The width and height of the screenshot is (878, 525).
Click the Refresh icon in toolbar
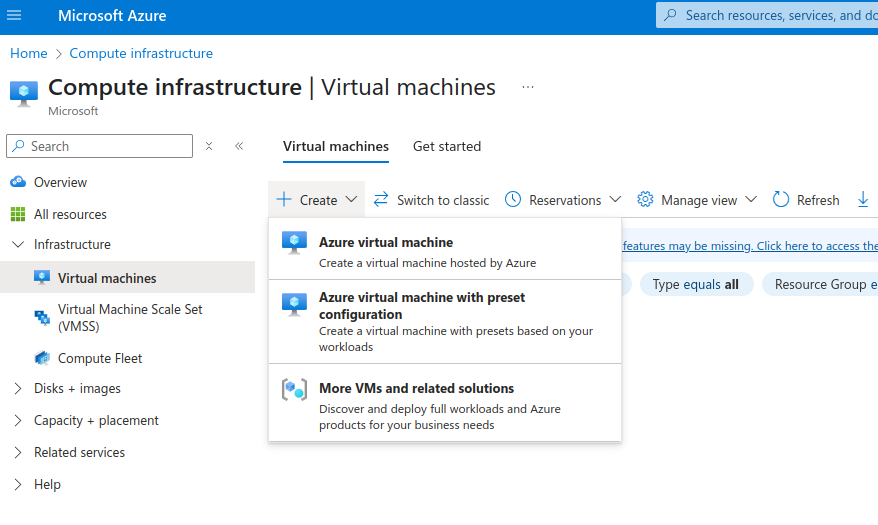781,200
